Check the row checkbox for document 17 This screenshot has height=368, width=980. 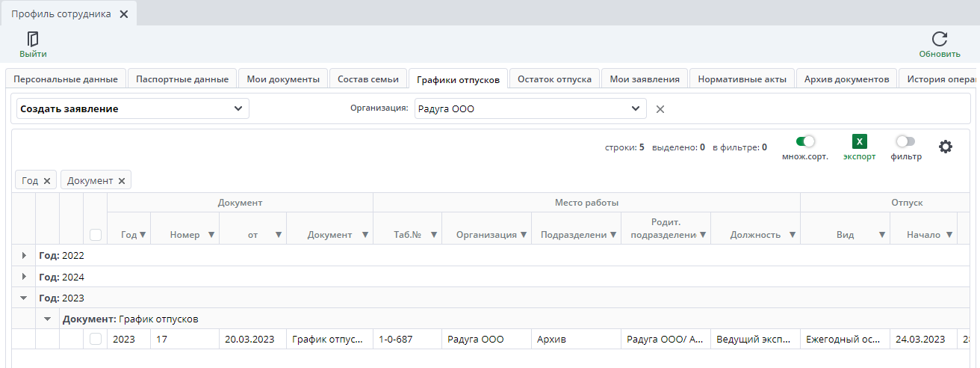(96, 339)
